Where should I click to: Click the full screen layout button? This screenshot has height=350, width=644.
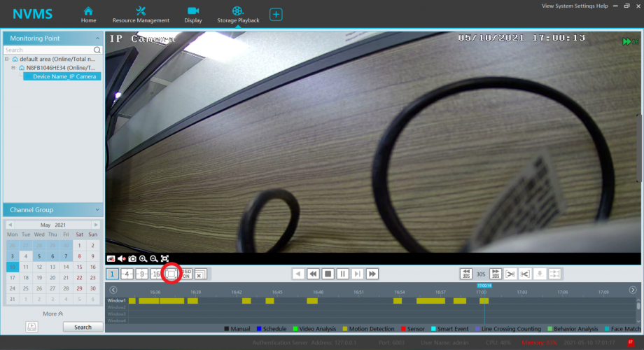click(171, 274)
